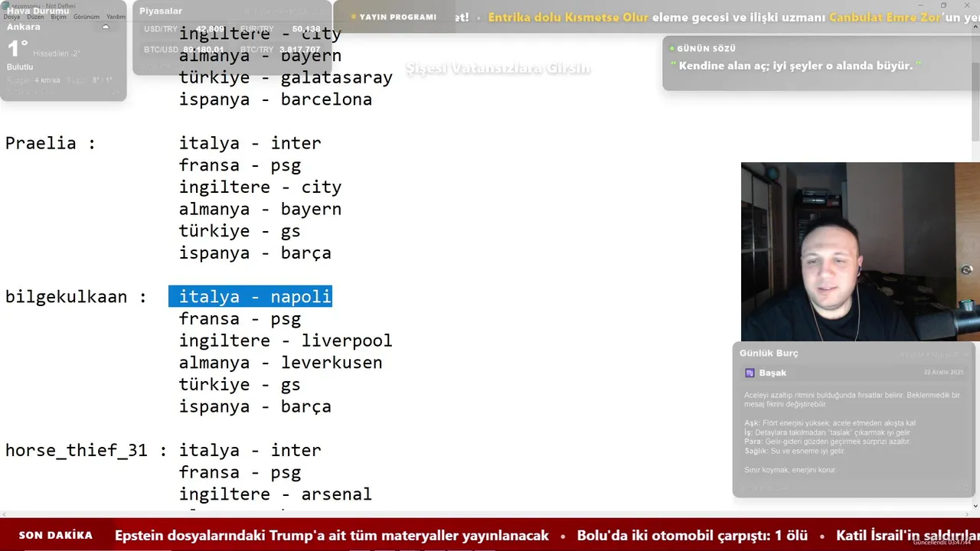The width and height of the screenshot is (980, 551).
Task: Click the GÜNÜN SÖZÜ heading
Action: pos(707,48)
